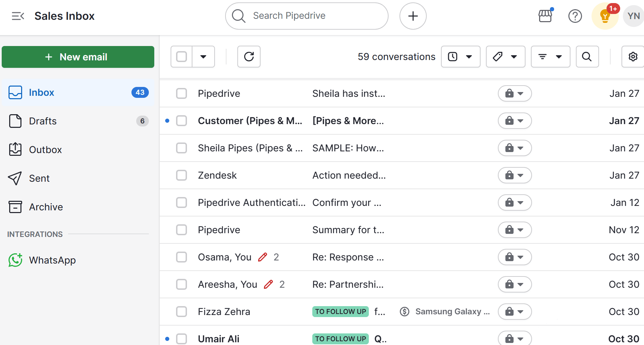Select the Zendesk email checkbox
The image size is (644, 345).
pos(182,175)
